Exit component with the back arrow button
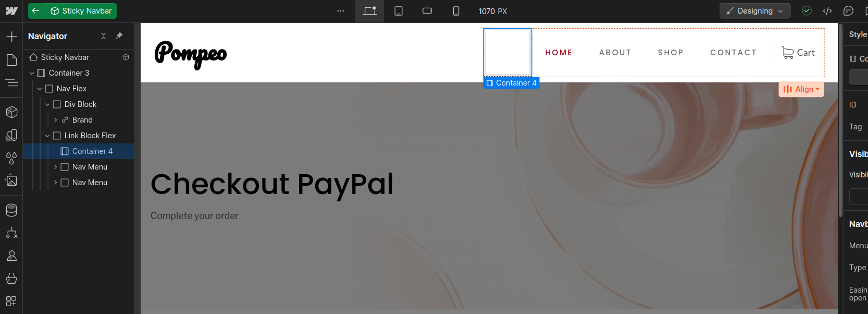This screenshot has height=314, width=868. pos(36,11)
